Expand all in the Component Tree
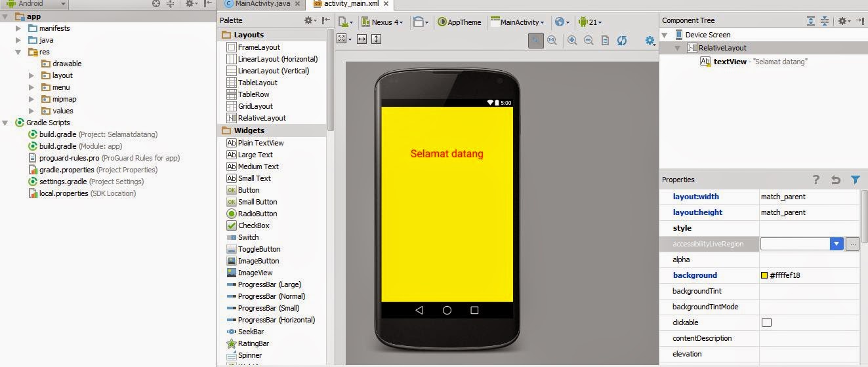Viewport: 868px width, 367px height. tap(811, 21)
